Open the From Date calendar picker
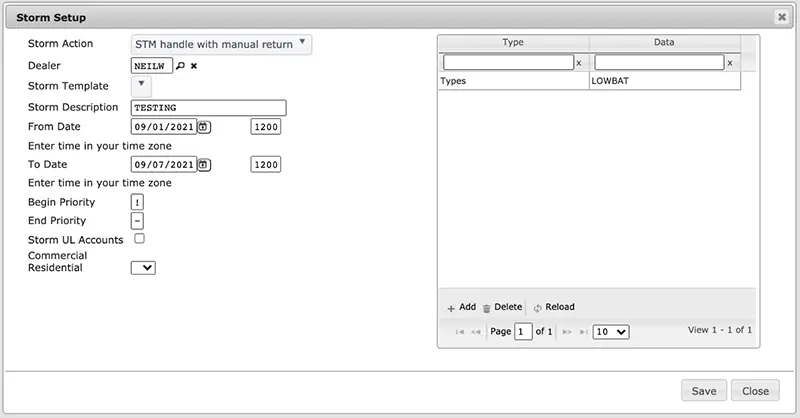Image resolution: width=800 pixels, height=418 pixels. (204, 127)
